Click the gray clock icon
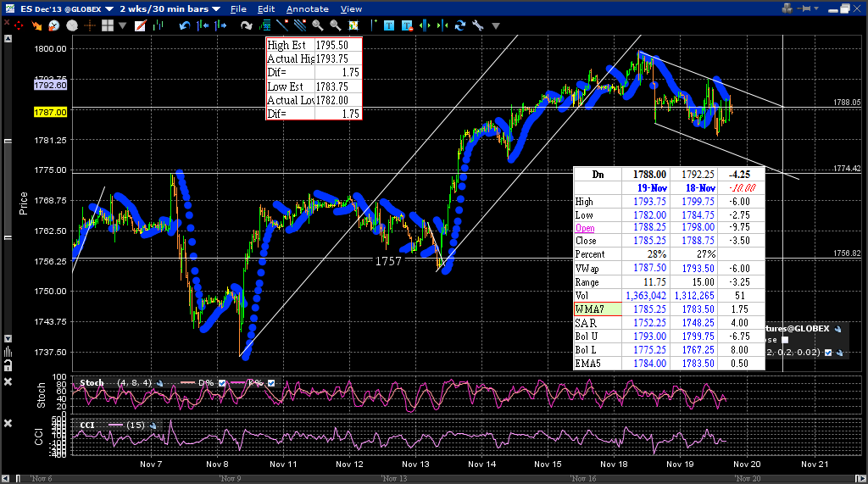This screenshot has height=484, width=868. coord(72,25)
